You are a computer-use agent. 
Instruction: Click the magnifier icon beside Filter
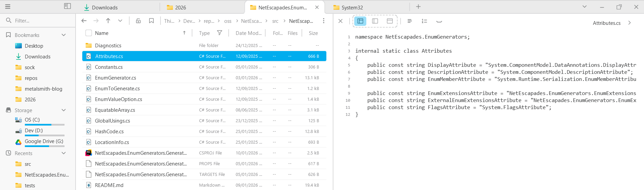[x=9, y=20]
